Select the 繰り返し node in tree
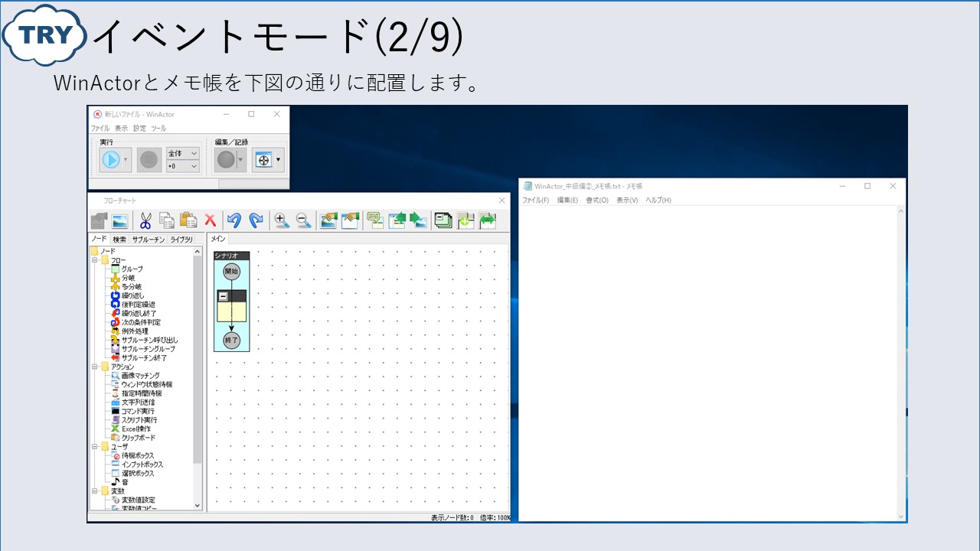Viewport: 980px width, 551px height. coord(132,295)
